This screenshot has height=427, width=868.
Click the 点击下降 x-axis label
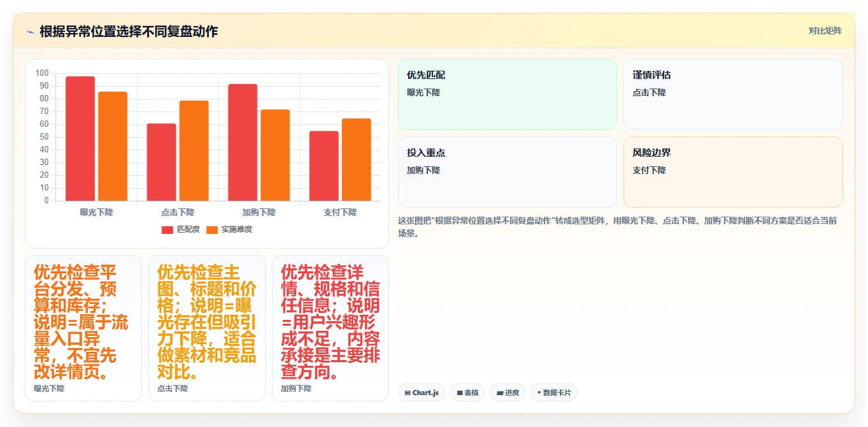coord(178,212)
